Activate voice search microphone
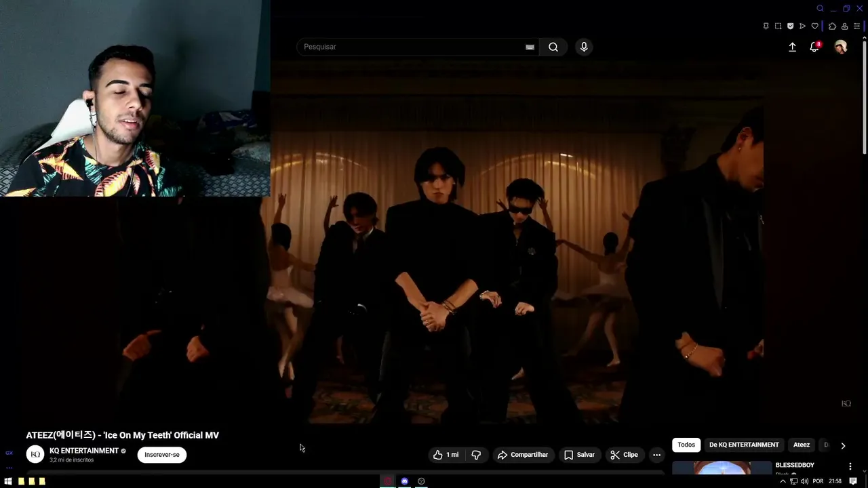 [x=584, y=47]
